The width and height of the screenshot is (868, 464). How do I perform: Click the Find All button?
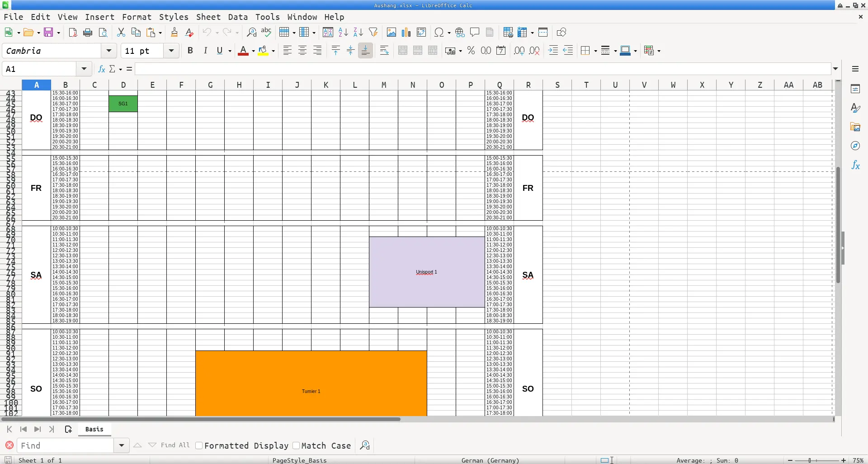tap(175, 445)
